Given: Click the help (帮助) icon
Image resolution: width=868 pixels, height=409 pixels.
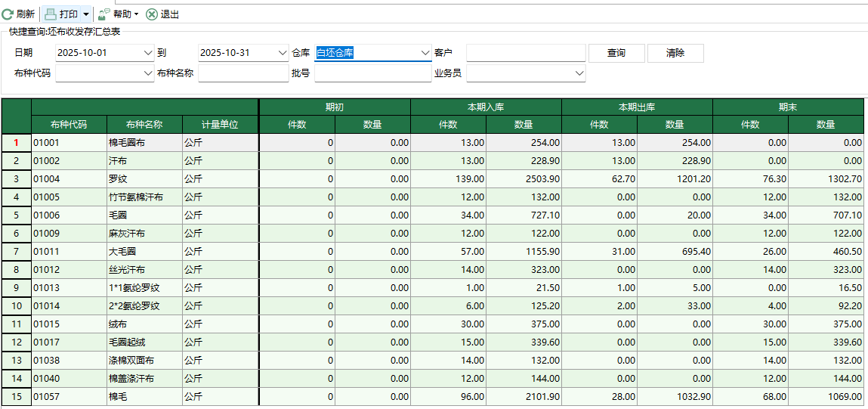Looking at the screenshot, I should point(104,14).
